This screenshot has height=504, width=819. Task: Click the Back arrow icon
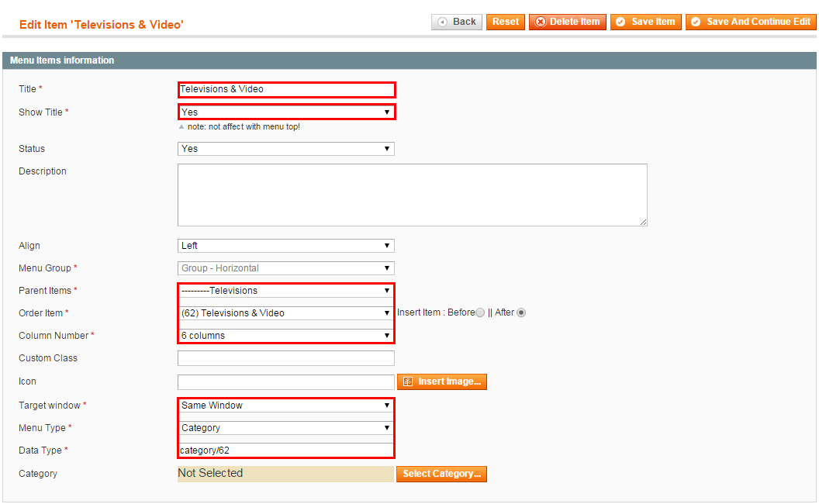click(442, 22)
